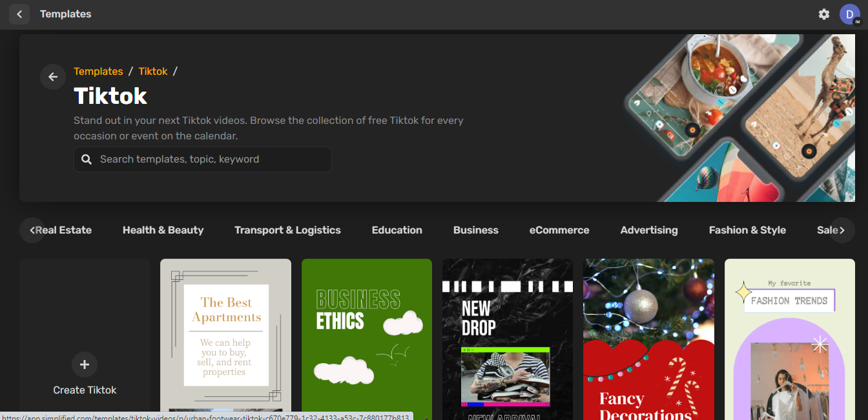
Task: Click the back chevron in the top bar
Action: 19,14
